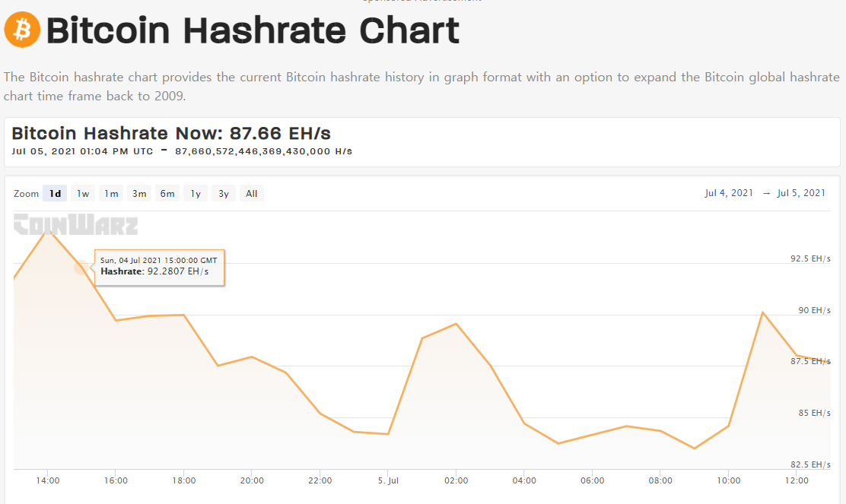The height and width of the screenshot is (504, 846).
Task: Switch chart zoom to 1m
Action: tap(111, 194)
